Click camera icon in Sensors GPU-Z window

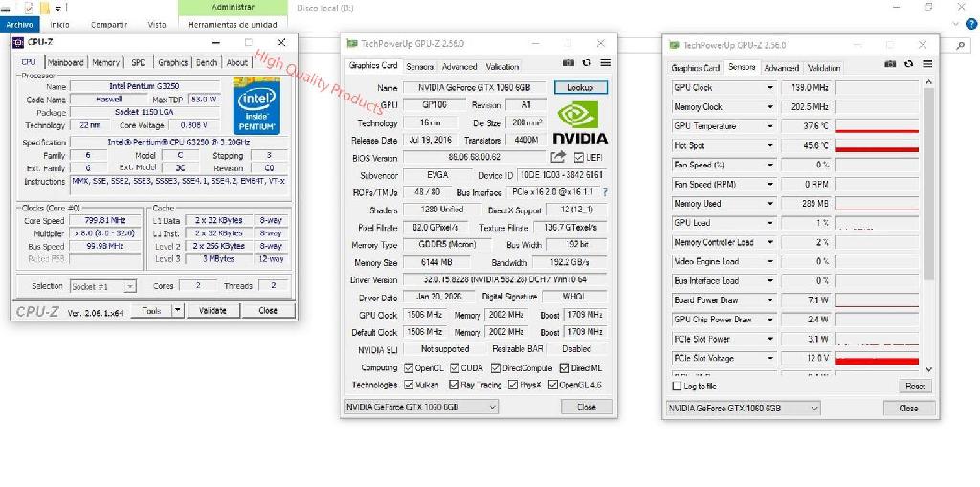pos(891,64)
